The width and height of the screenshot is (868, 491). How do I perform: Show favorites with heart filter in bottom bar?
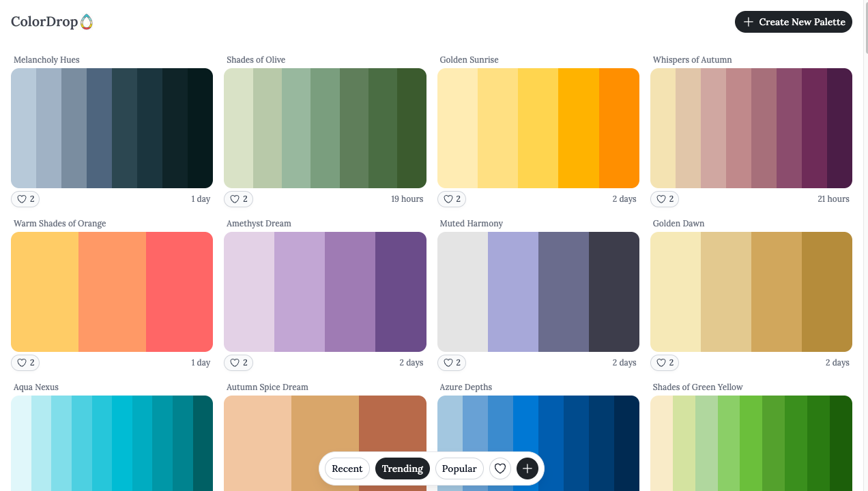(500, 468)
